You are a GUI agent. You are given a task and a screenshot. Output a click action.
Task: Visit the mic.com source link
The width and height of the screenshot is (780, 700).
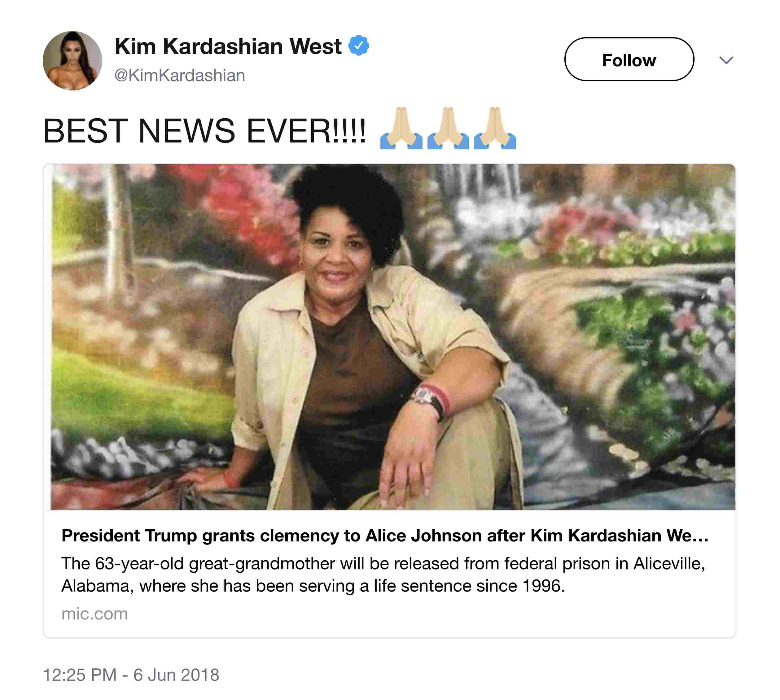94,614
